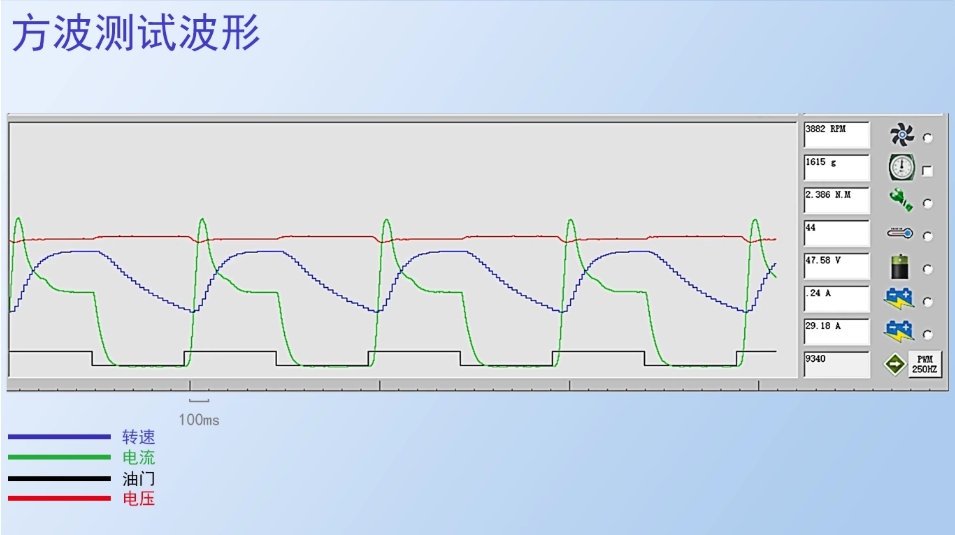Screen dimensions: 955x535
Task: Click the green diamond arrow icon
Action: (x=895, y=365)
